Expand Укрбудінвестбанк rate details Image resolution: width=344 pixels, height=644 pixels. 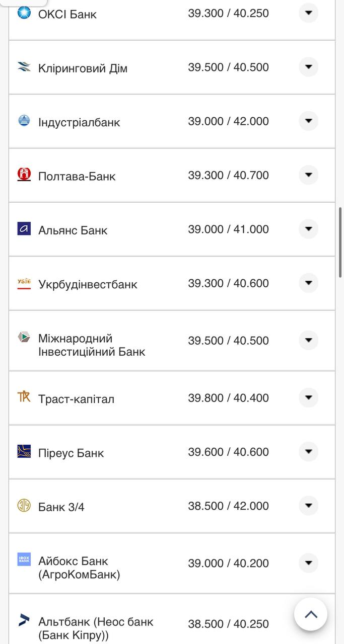coord(309,283)
